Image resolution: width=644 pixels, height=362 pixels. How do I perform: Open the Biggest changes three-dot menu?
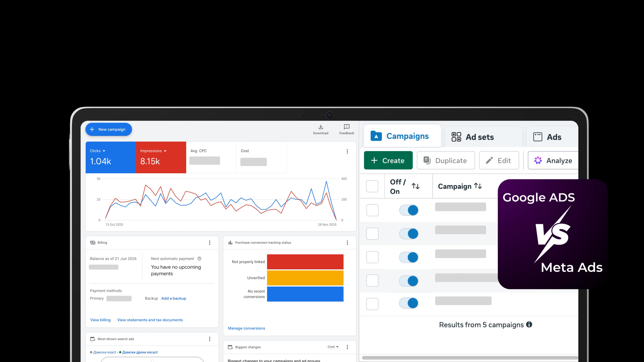click(347, 347)
